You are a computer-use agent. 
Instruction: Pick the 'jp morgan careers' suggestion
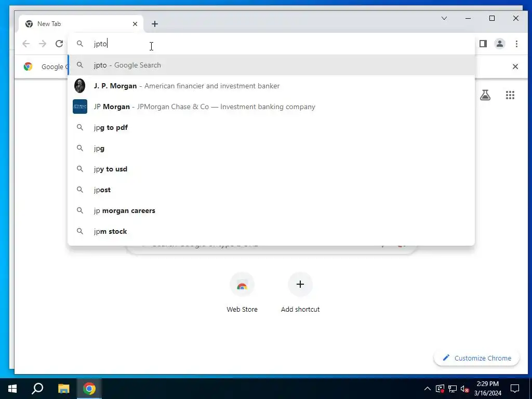[271, 211]
